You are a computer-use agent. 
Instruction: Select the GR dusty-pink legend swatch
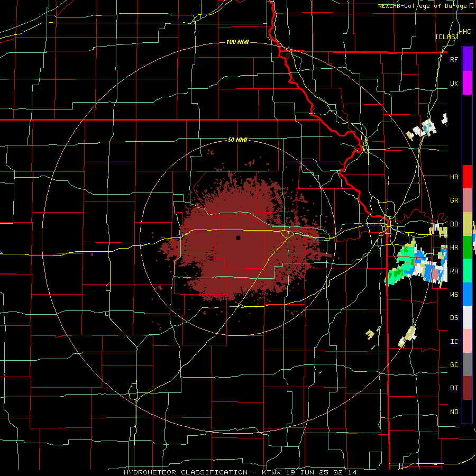[x=467, y=200]
